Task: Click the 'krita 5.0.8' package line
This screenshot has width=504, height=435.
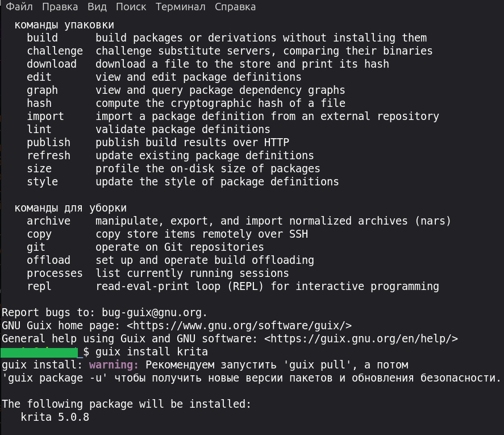Action: pyautogui.click(x=55, y=417)
